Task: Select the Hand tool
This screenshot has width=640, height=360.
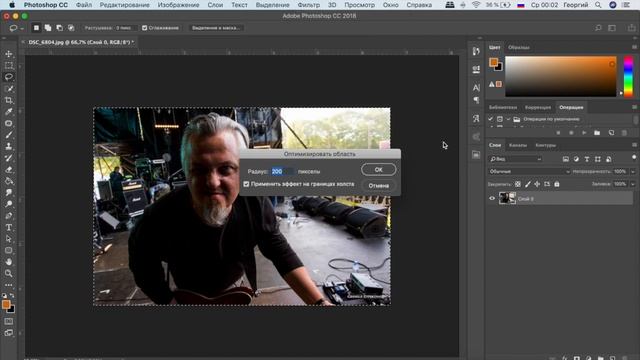Action: (9, 262)
